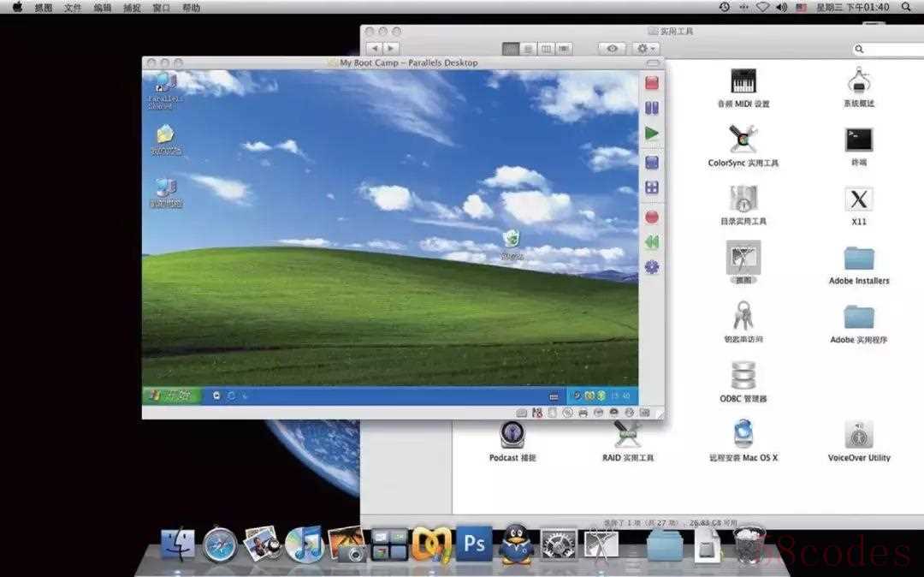Select the Grab app icon in Finder
The height and width of the screenshot is (577, 924).
tap(743, 262)
